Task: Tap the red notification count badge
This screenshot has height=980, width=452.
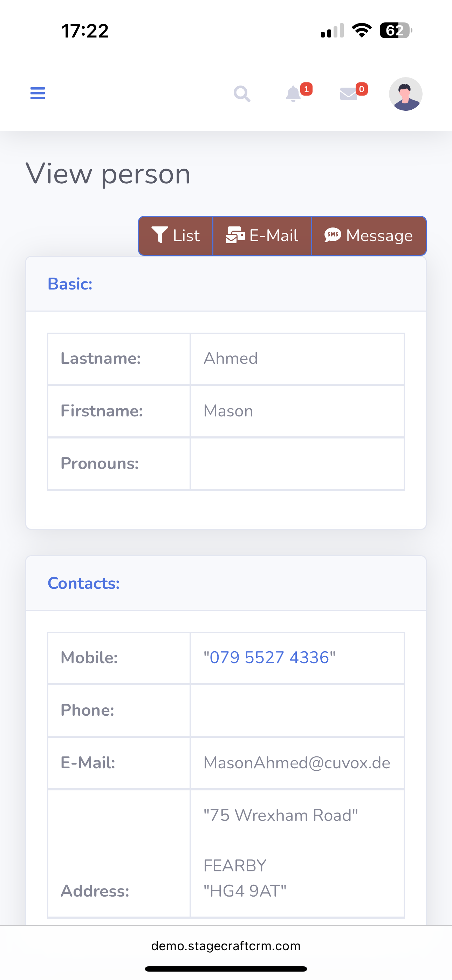Action: pyautogui.click(x=306, y=89)
